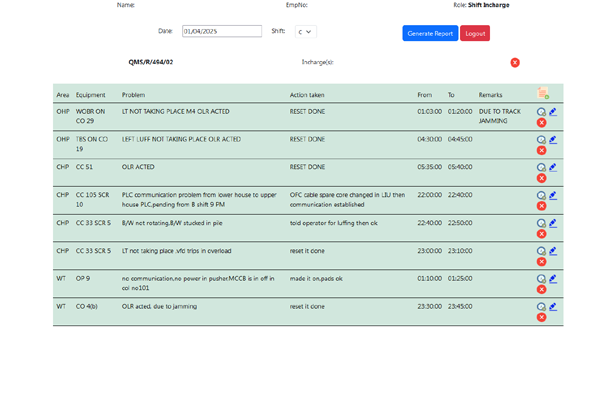Screen dimensions: 600x400
Task: Click the 23:45:00 To time value
Action: [460, 306]
